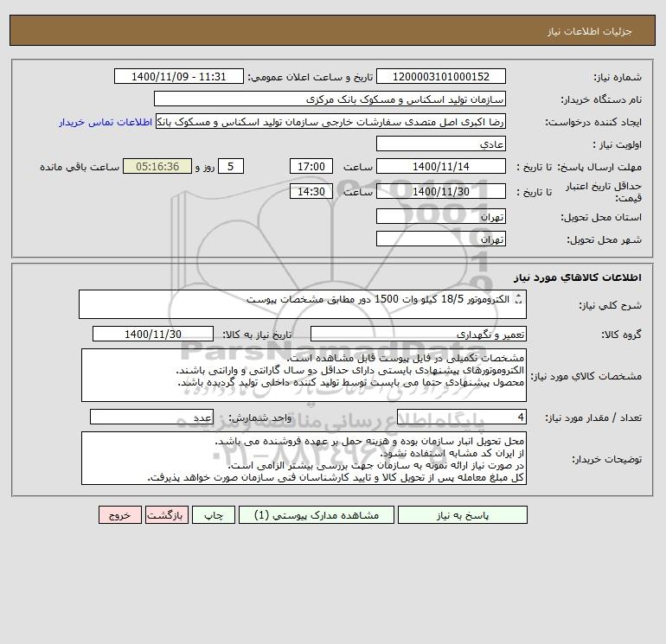Click the label 'حداقل تاریخ اعتبار قیمت:'

(x=604, y=192)
